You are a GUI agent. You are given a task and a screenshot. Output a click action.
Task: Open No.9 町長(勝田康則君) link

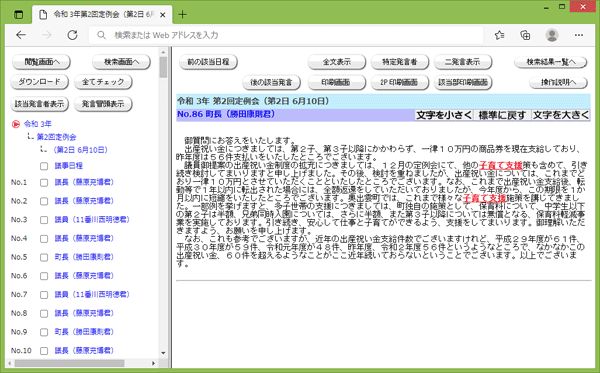click(x=84, y=332)
